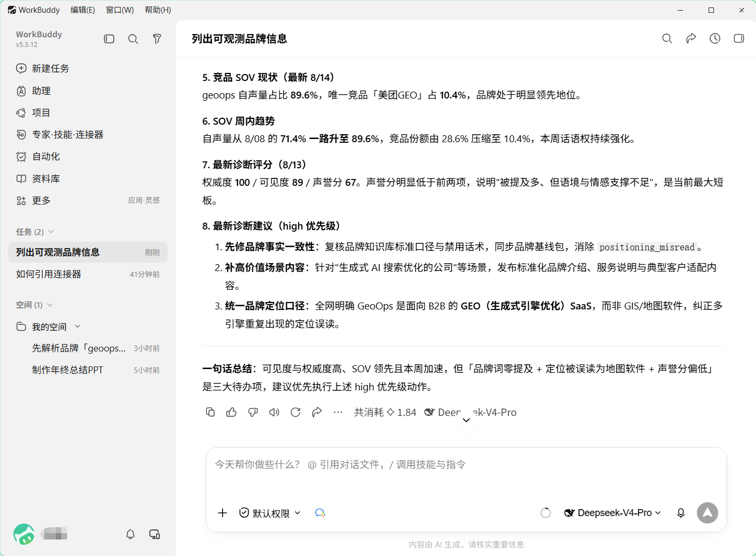Click heading 8. 最新诊断建议
The image size is (756, 556).
271,226
